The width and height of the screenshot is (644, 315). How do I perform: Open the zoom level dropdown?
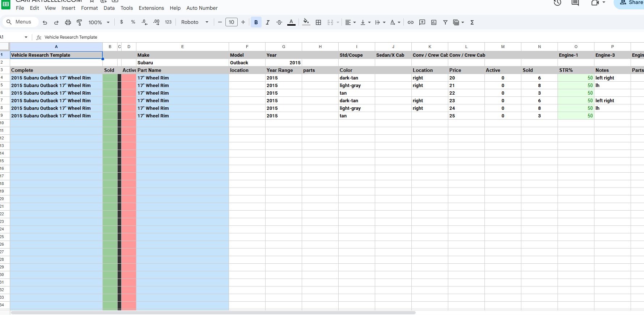(x=99, y=22)
